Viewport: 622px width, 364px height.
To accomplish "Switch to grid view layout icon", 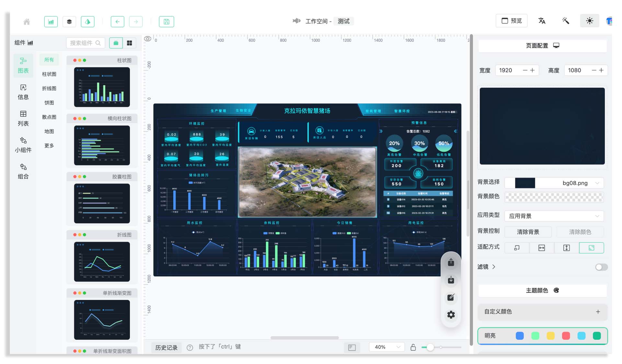I will click(x=129, y=43).
